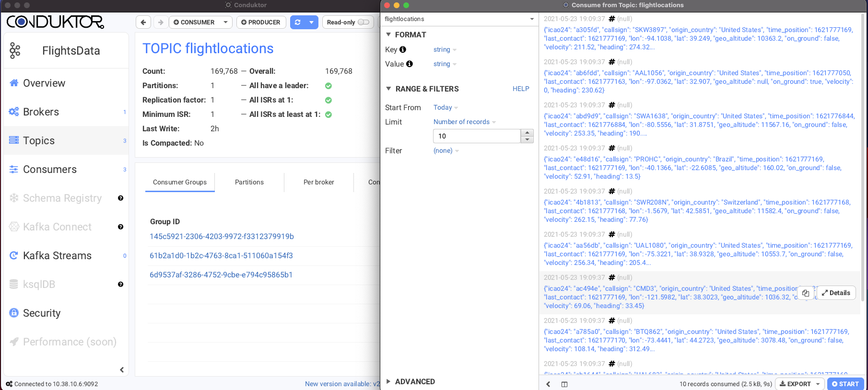
Task: Click the FlightsData cluster icon
Action: 15,50
